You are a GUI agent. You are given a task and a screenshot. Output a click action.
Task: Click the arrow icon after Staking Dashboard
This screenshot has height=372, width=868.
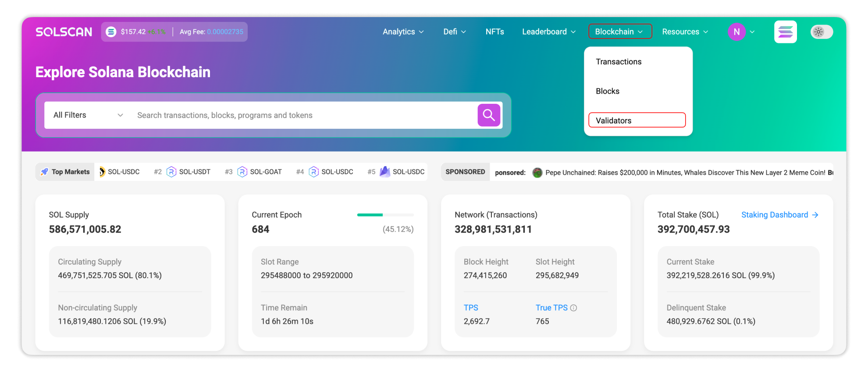click(x=815, y=215)
